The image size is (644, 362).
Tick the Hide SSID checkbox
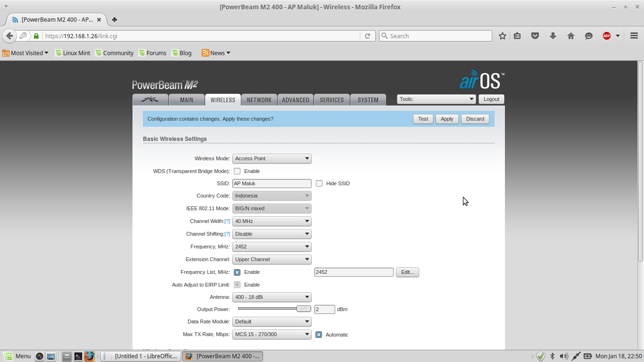319,183
